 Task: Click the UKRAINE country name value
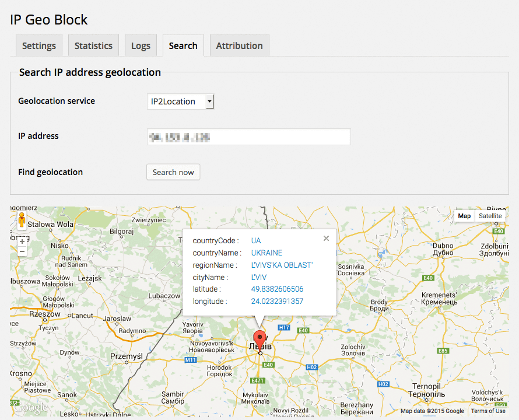click(x=266, y=253)
